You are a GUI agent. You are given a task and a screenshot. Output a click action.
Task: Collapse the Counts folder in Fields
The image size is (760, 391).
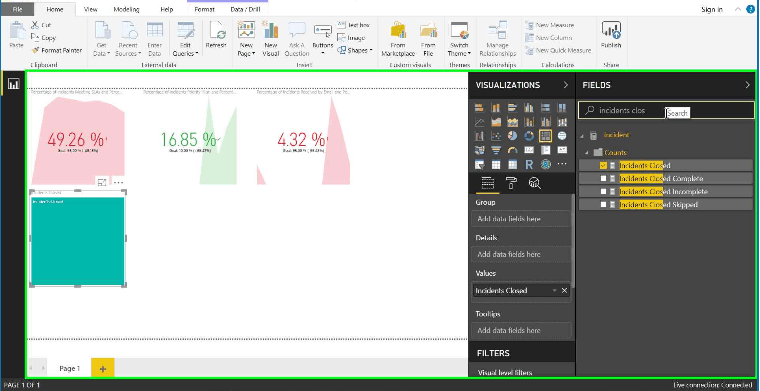587,153
